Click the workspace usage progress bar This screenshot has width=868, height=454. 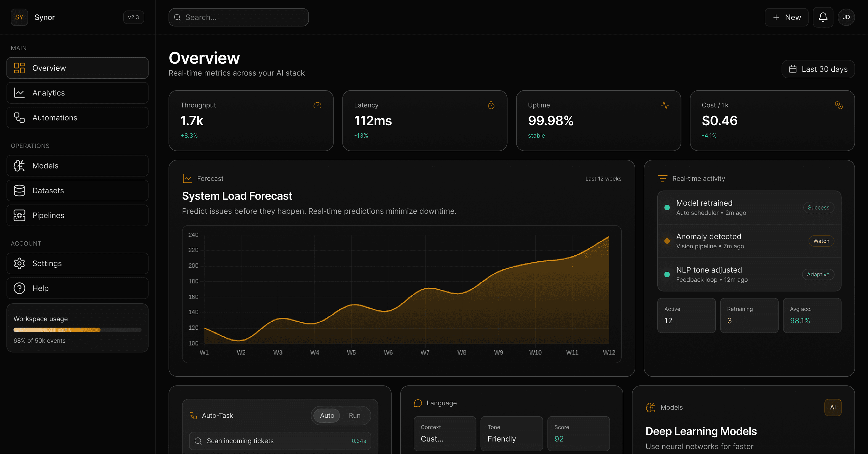[77, 330]
